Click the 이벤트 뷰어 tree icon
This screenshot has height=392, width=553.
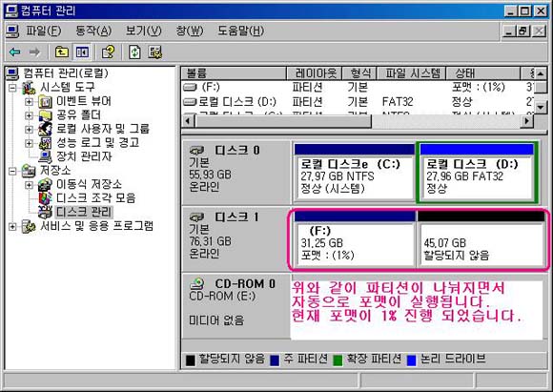45,102
